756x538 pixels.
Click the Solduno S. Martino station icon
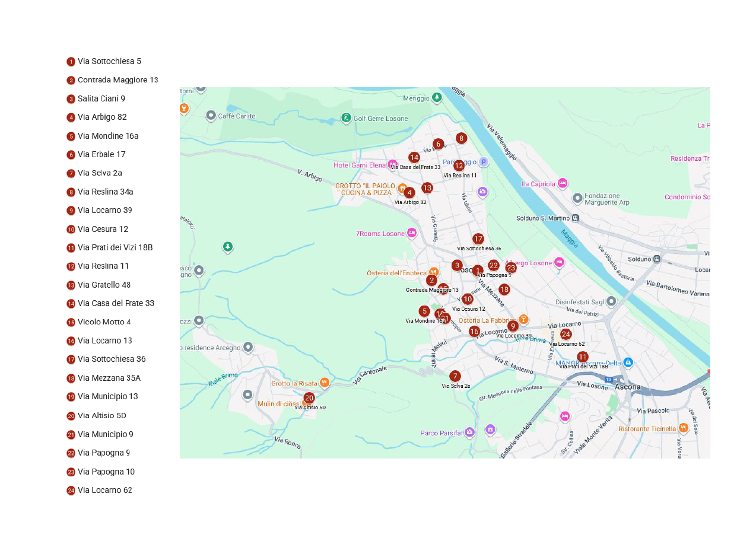576,218
